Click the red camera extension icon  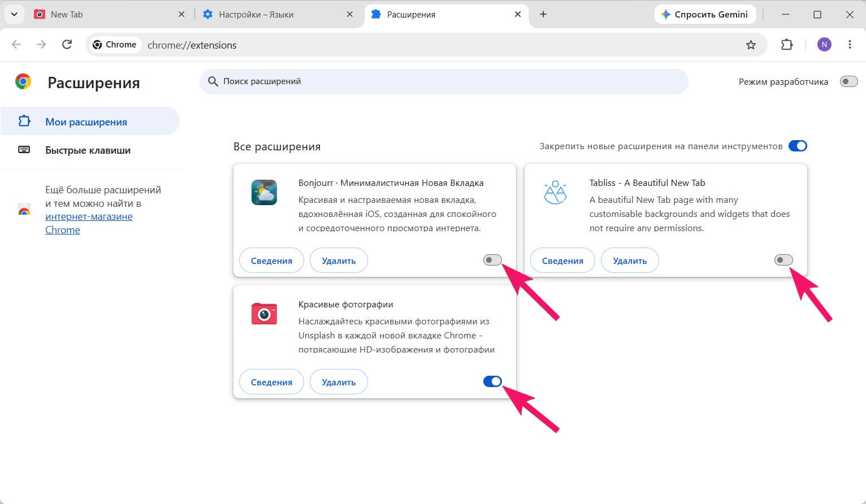[x=264, y=314]
